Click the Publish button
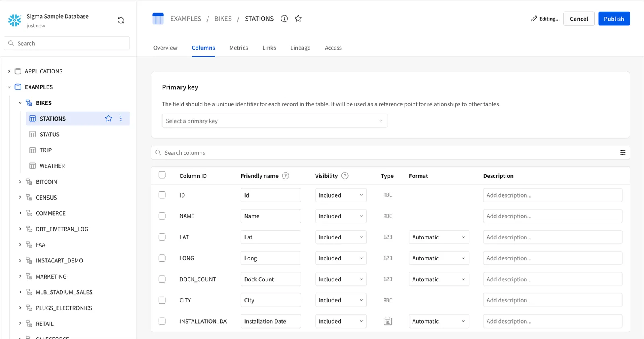 [614, 19]
